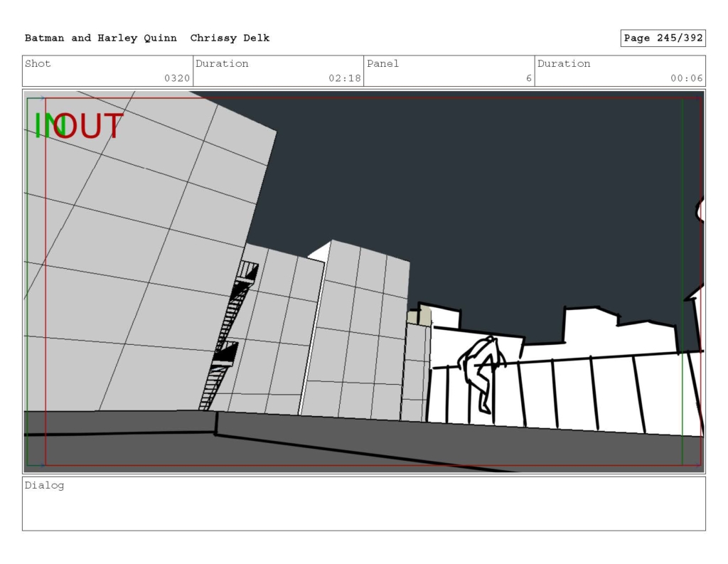Click the red 'OUT' camera marker
Viewport: 728px width, 564px height.
coord(89,126)
